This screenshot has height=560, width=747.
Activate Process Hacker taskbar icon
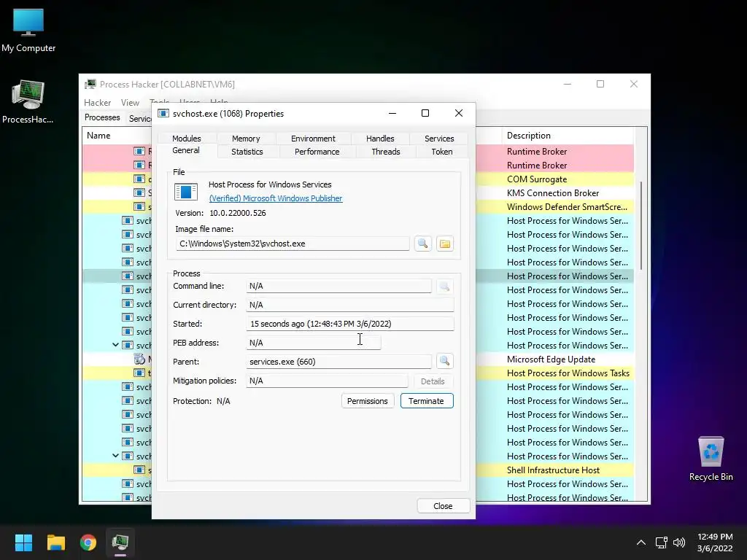(x=120, y=542)
